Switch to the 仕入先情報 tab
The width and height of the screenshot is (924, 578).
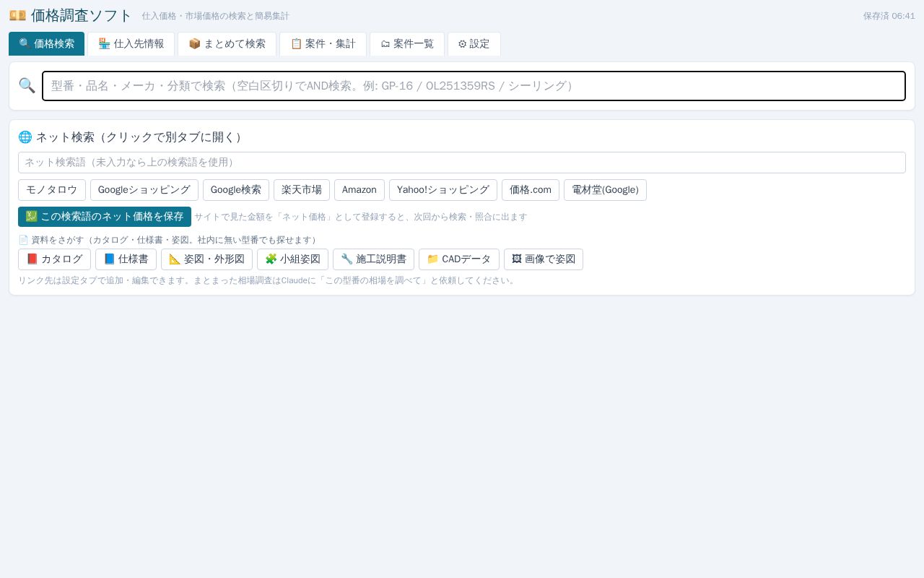(x=131, y=43)
